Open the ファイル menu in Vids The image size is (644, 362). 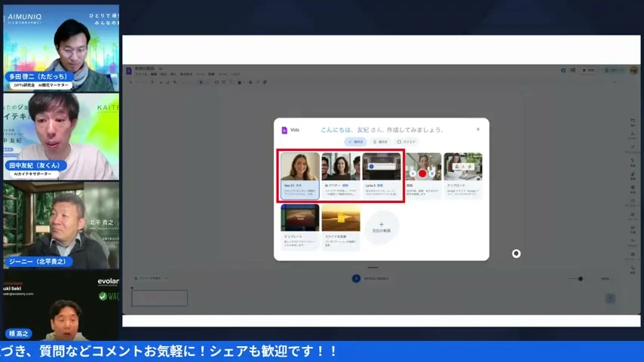pyautogui.click(x=141, y=75)
